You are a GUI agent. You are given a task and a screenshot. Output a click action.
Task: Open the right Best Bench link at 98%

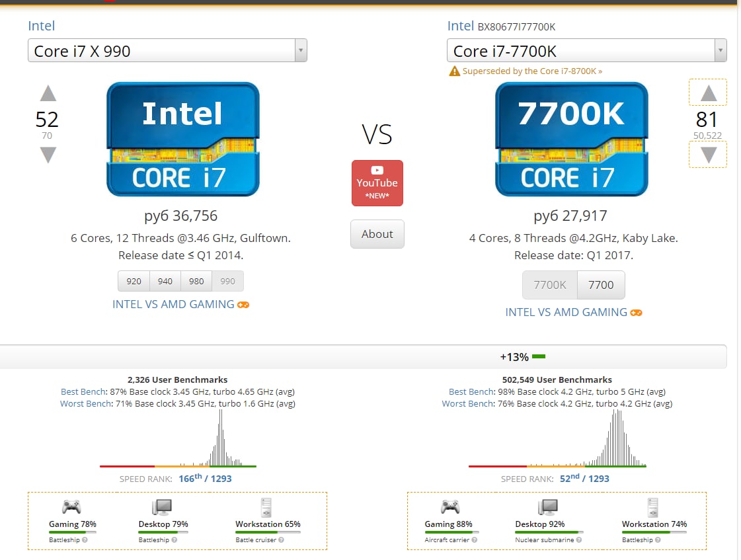[471, 392]
